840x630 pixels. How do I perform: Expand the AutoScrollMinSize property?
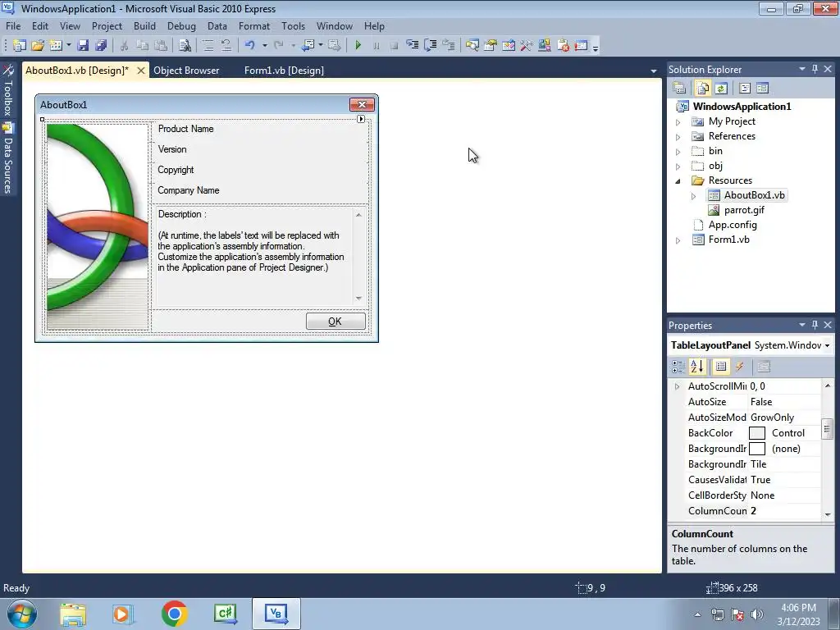tap(677, 386)
